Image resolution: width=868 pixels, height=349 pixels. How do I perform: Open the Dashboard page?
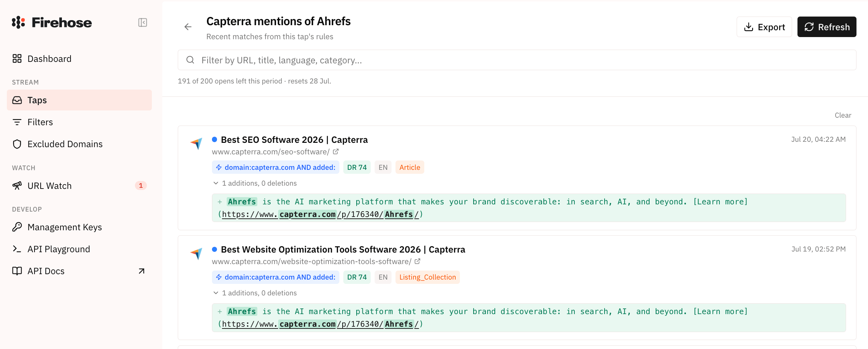click(79, 59)
